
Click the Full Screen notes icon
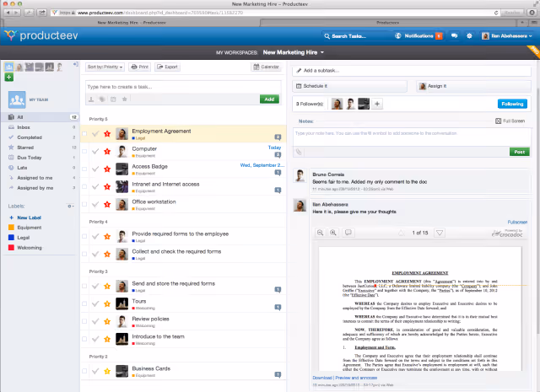pos(498,121)
